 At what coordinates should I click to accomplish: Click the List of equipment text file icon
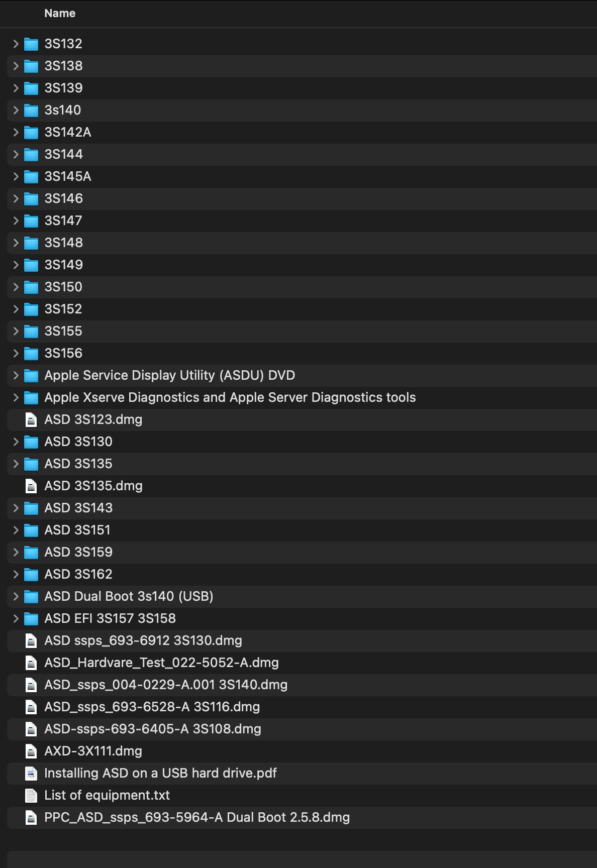click(31, 796)
